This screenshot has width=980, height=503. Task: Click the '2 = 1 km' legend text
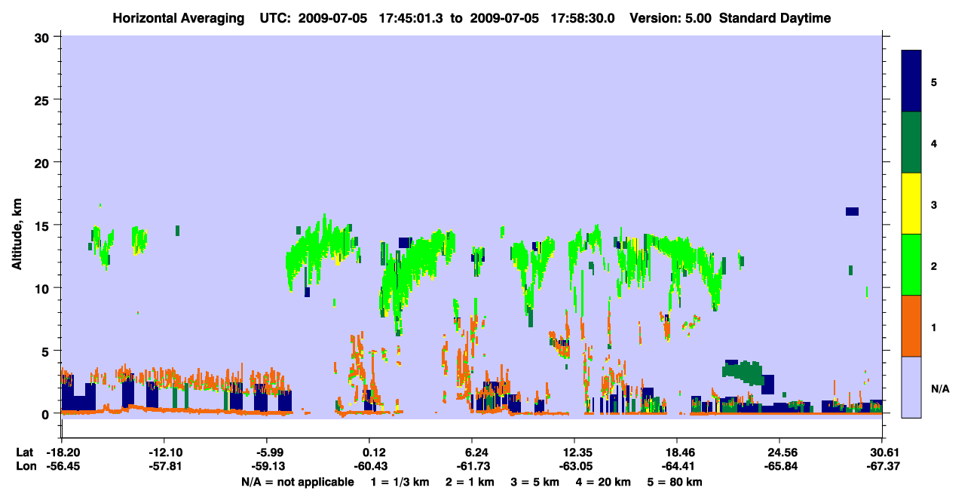470,481
